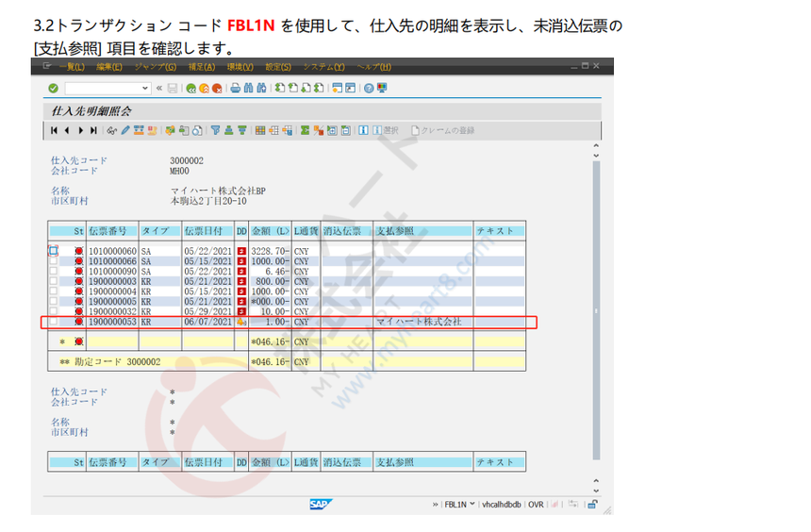Go to next item arrow icon
This screenshot has height=532, width=811.
pyautogui.click(x=80, y=130)
